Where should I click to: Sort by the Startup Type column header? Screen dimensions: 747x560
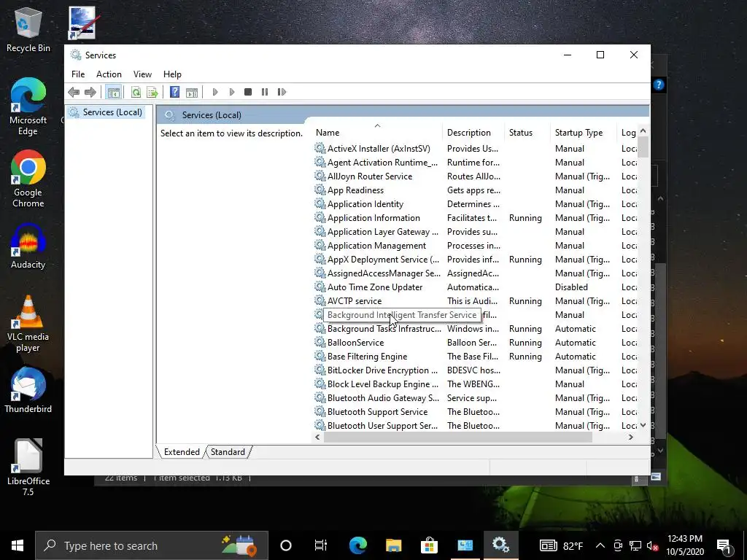(x=583, y=133)
